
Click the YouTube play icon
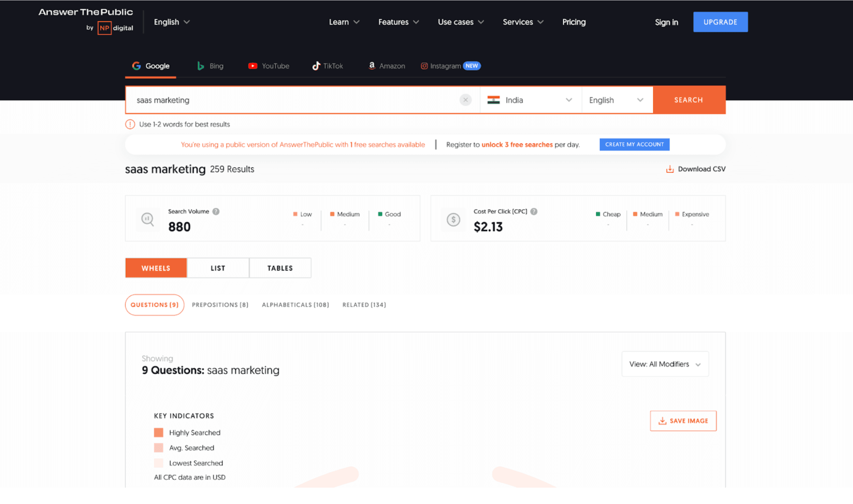(x=253, y=66)
